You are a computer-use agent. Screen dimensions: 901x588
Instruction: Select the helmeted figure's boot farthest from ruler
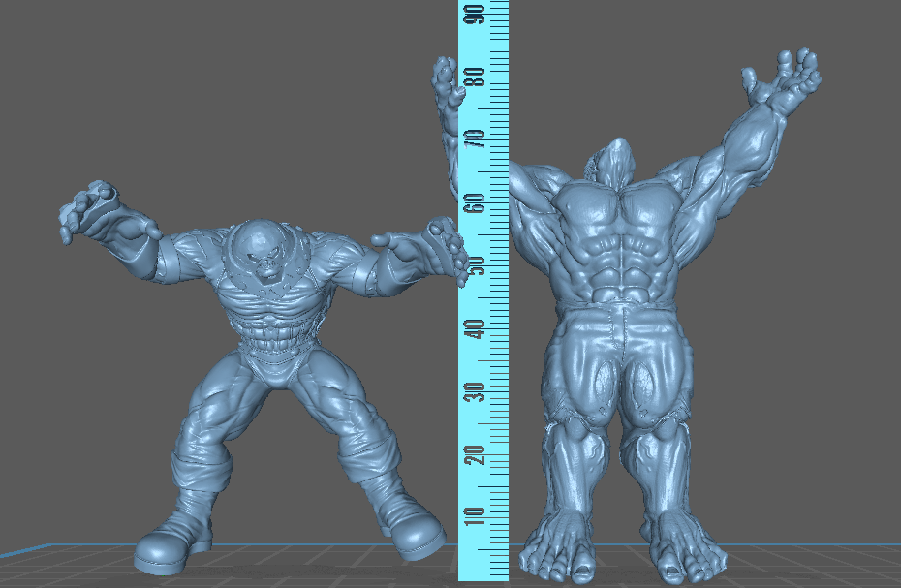tap(161, 549)
